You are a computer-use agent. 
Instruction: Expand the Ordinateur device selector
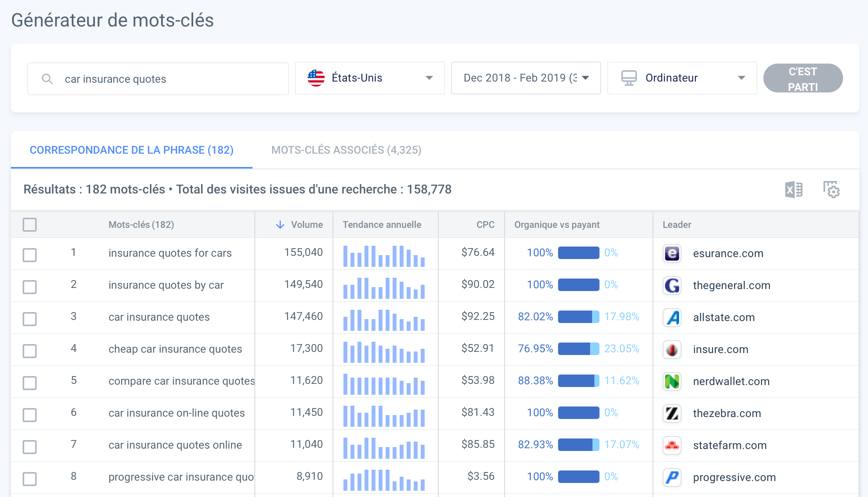(x=742, y=78)
